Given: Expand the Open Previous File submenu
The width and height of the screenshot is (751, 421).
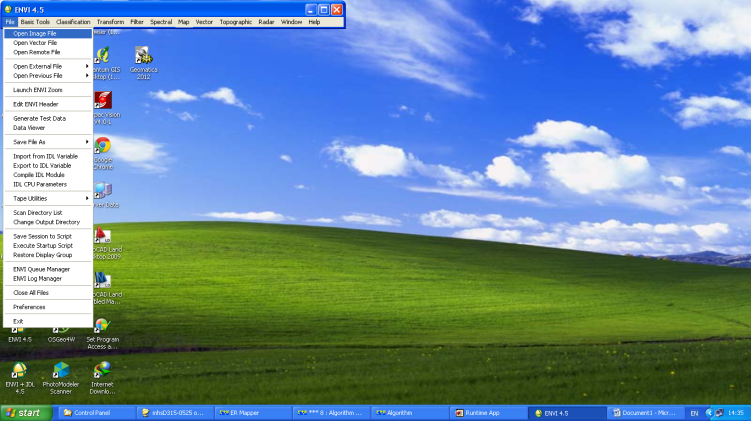Looking at the screenshot, I should [48, 76].
